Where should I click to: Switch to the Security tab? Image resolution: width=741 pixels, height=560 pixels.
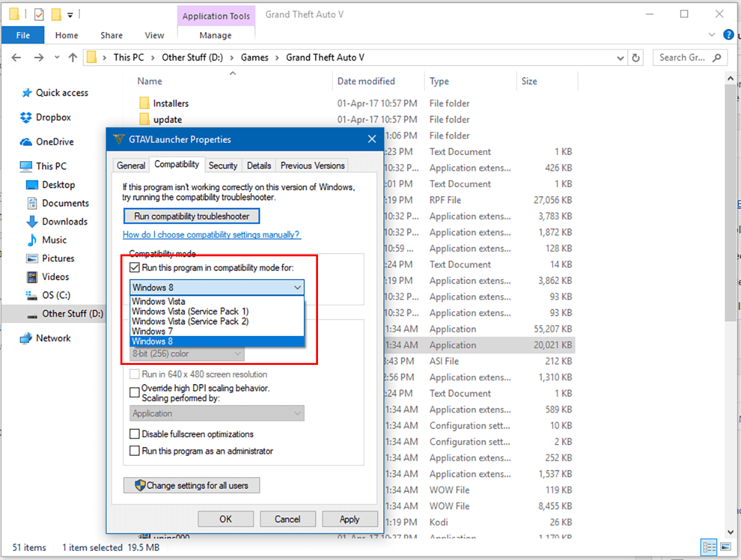pos(222,165)
